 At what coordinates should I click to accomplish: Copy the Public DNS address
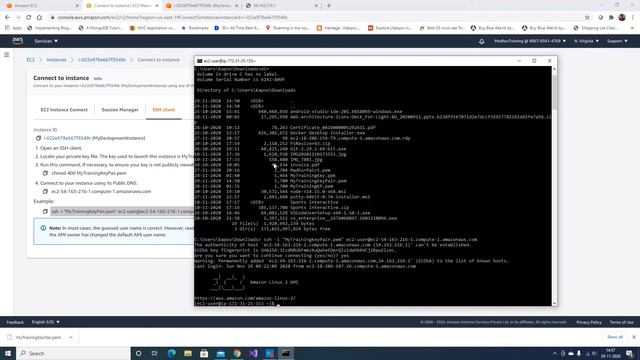tap(45, 191)
